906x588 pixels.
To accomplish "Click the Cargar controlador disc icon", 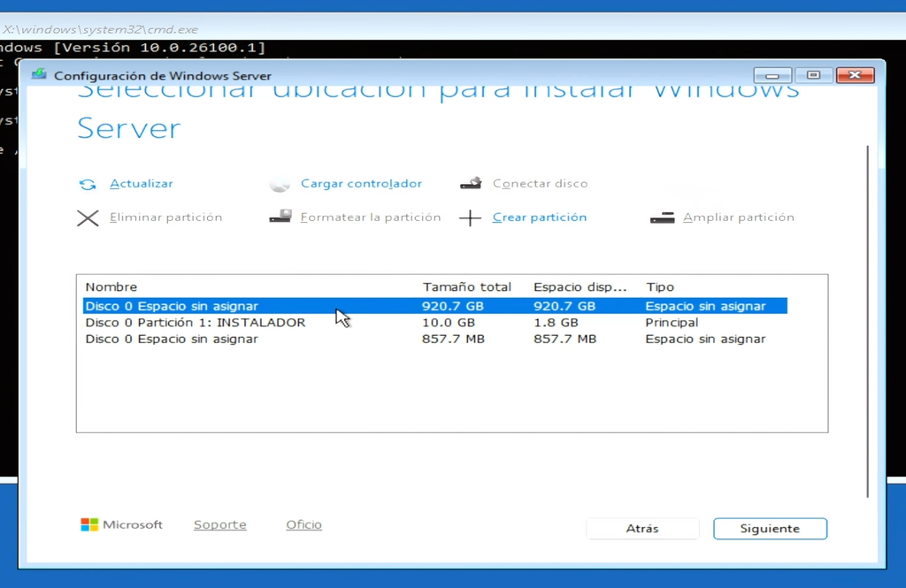I will coord(280,184).
